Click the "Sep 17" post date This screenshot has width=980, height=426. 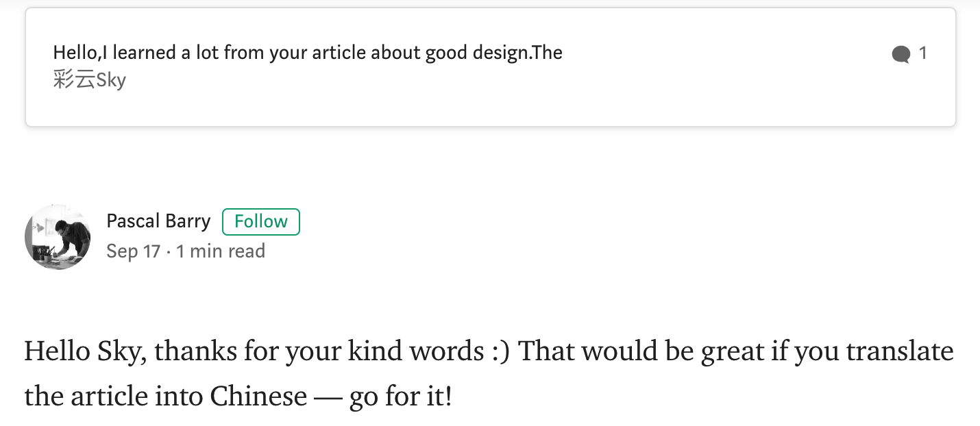click(133, 251)
